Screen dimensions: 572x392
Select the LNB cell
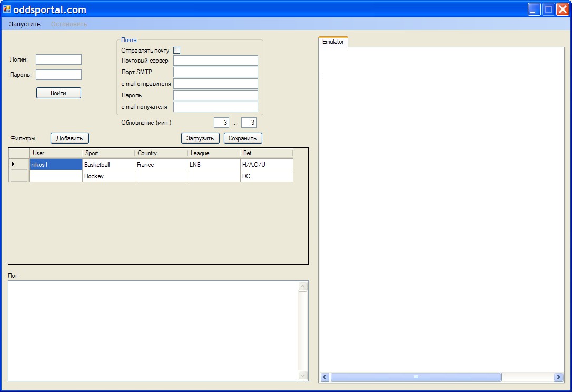pyautogui.click(x=214, y=164)
